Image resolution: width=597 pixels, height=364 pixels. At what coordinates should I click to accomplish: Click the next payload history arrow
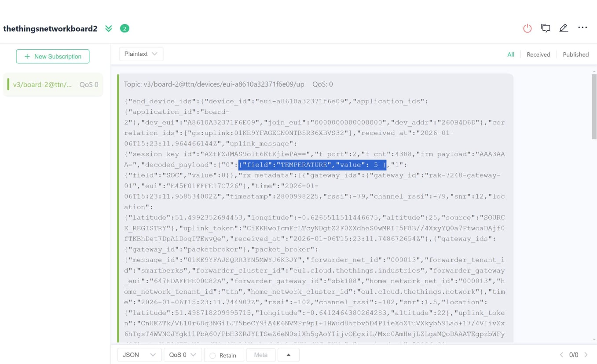pos(586,355)
